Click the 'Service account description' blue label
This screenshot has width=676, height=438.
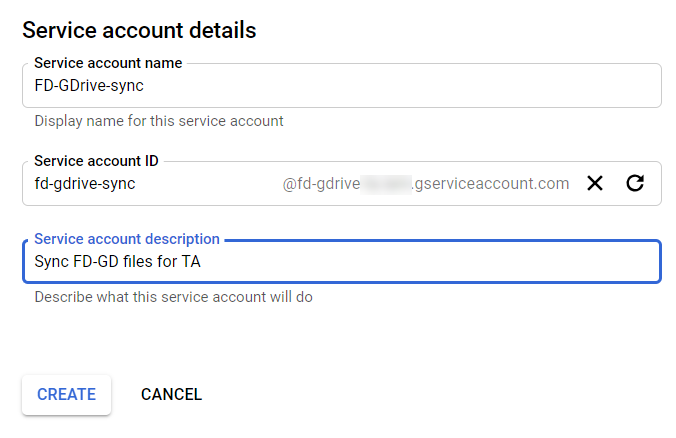[126, 239]
